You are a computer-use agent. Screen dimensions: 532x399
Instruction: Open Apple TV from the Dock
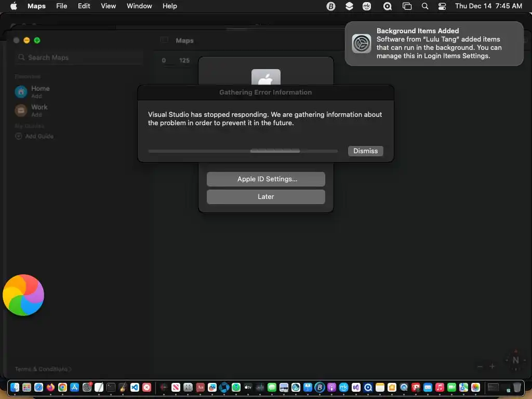[248, 387]
